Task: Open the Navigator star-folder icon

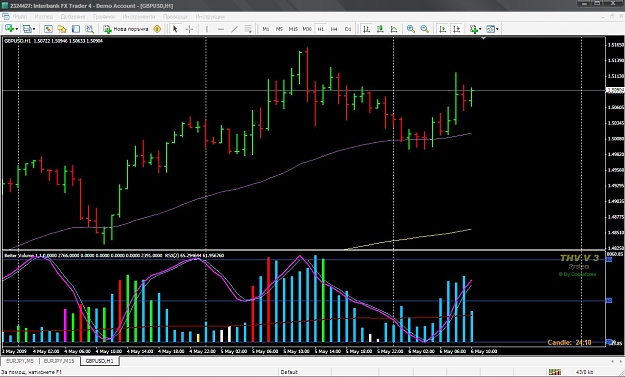Action: [x=62, y=29]
